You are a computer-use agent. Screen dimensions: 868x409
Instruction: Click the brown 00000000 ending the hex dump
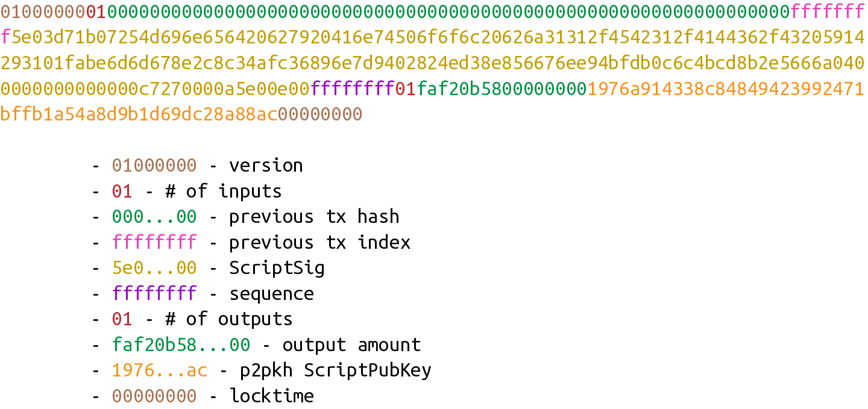click(320, 114)
